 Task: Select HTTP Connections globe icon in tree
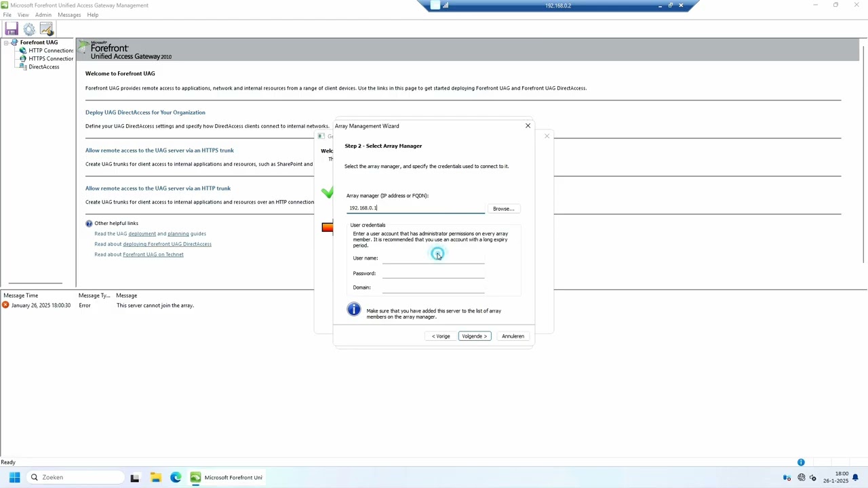(x=23, y=50)
